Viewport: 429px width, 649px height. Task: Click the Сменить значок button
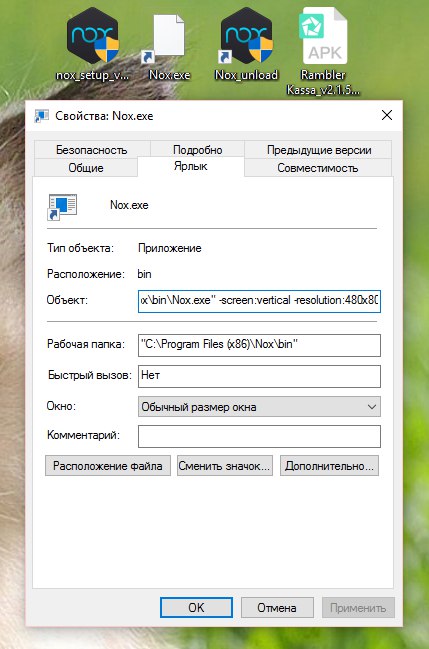[225, 466]
